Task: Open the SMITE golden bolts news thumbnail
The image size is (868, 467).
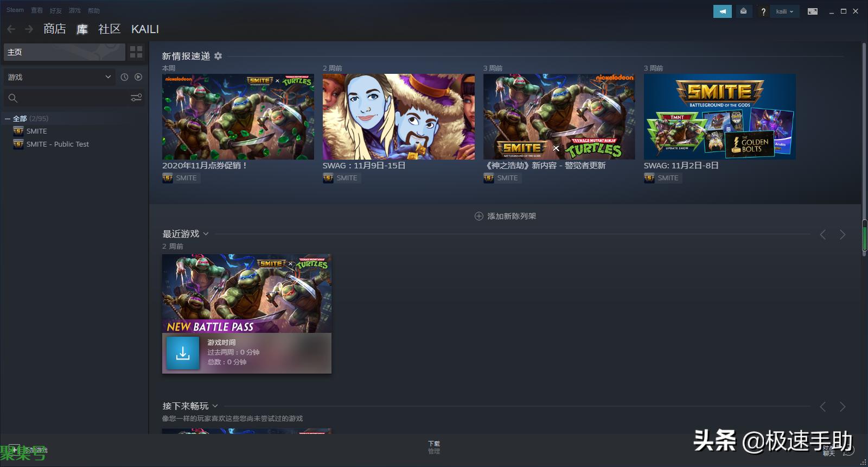Action: [x=719, y=117]
